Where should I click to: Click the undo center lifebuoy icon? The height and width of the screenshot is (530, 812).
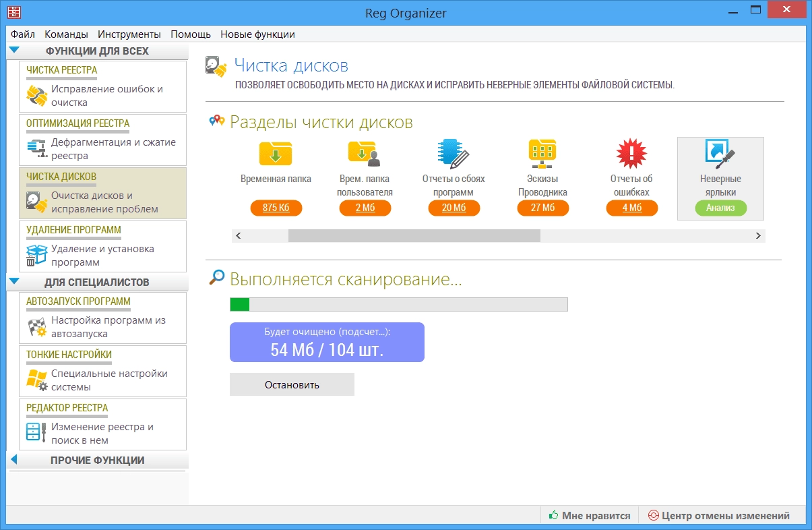tap(652, 515)
